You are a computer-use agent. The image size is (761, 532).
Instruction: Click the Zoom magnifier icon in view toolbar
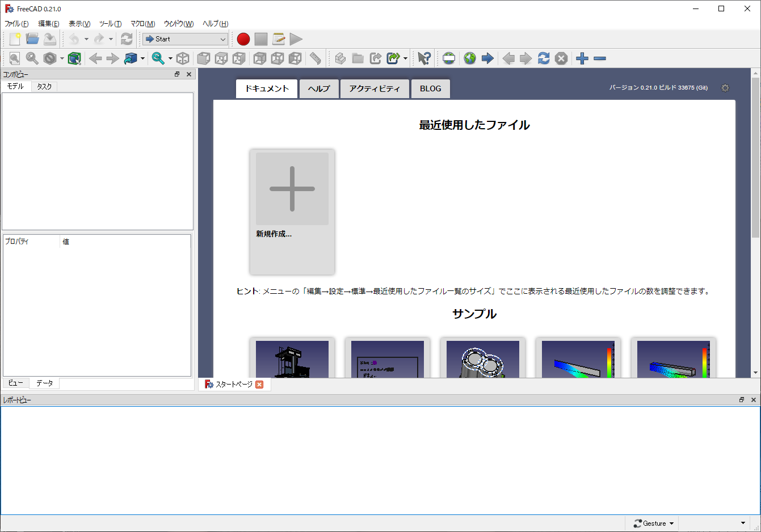[x=158, y=58]
